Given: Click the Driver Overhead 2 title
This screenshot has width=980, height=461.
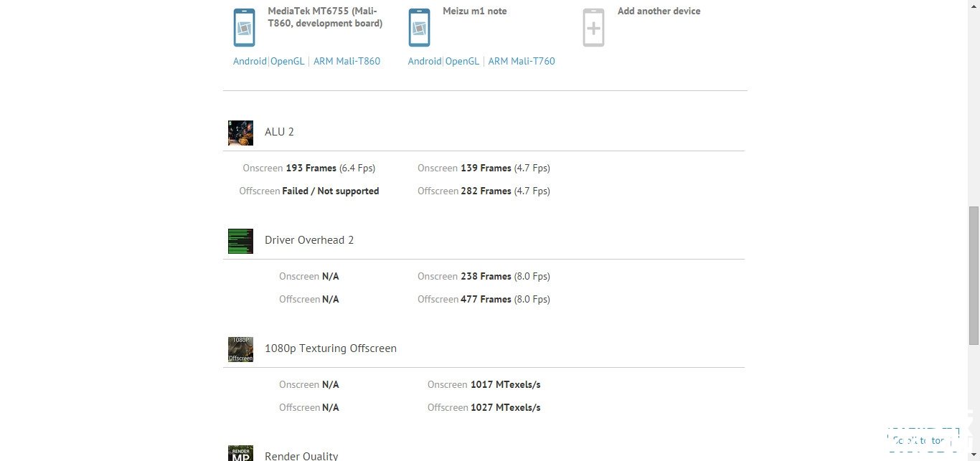Looking at the screenshot, I should click(309, 240).
